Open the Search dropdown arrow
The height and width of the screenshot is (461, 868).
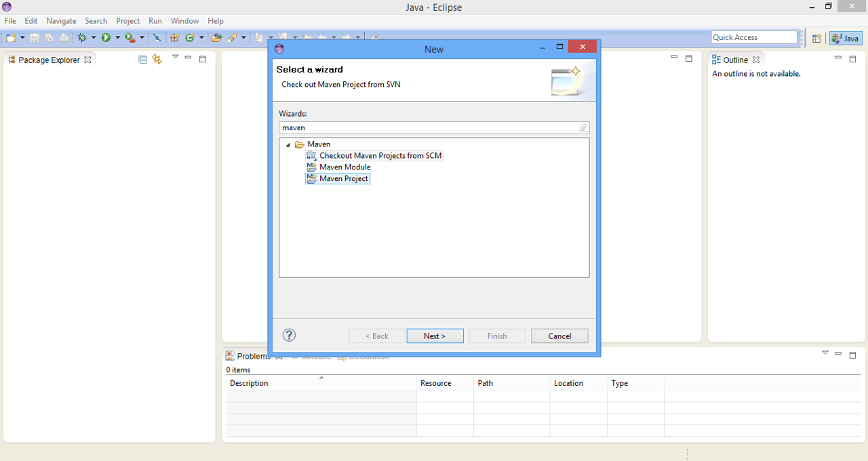[243, 38]
